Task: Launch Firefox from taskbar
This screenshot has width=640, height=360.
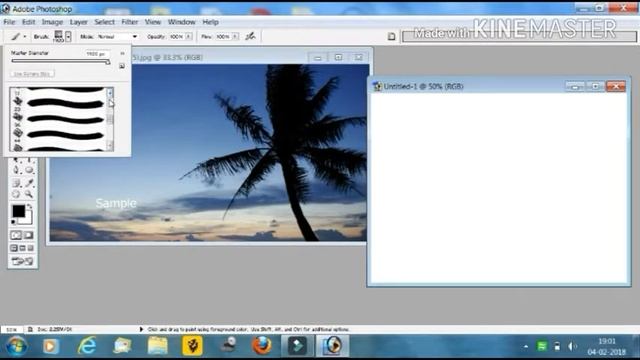Action: tap(262, 346)
